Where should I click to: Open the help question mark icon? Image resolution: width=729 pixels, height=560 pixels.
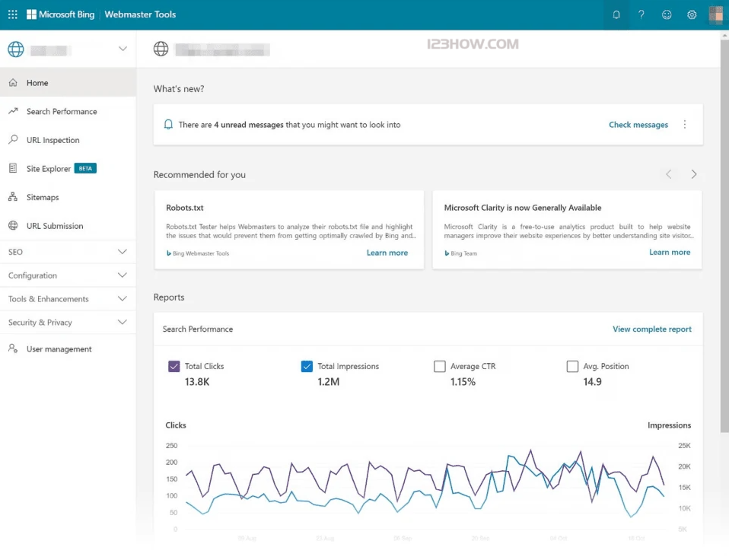[641, 14]
